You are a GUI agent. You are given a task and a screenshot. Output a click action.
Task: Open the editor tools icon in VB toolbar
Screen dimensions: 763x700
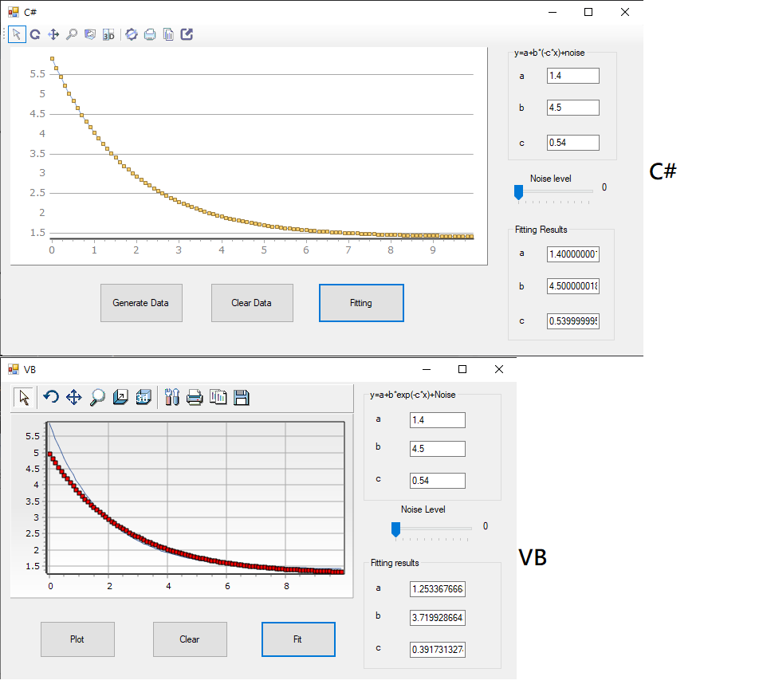[x=171, y=397]
